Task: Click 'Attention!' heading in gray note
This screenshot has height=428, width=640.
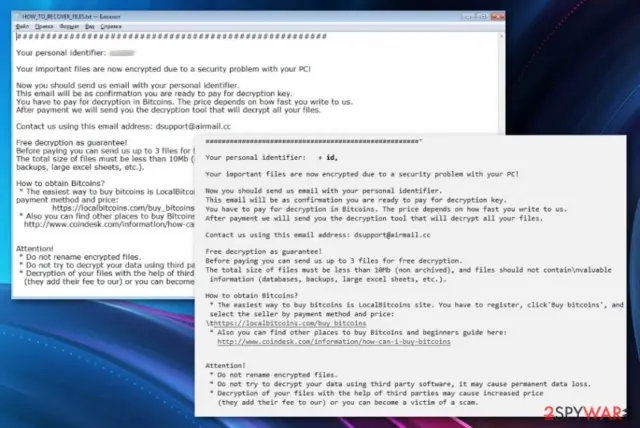Action: tap(225, 366)
